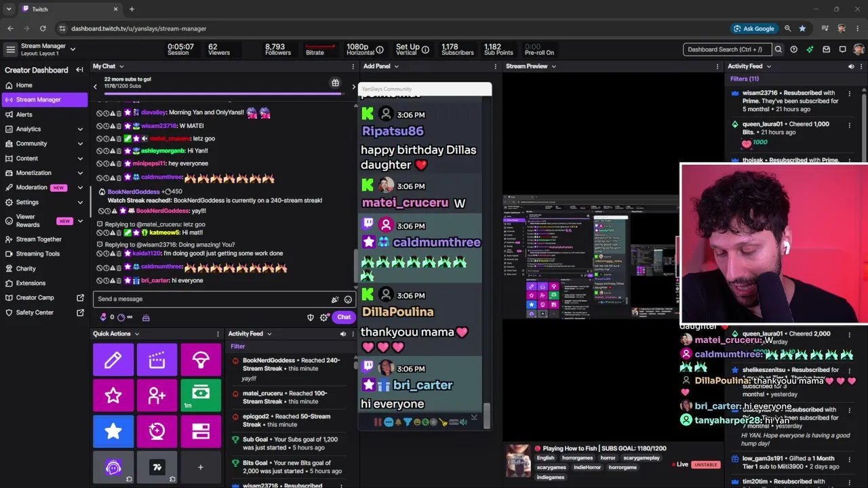
Task: Expand the Quick Actions panel dropdown
Action: (136, 333)
